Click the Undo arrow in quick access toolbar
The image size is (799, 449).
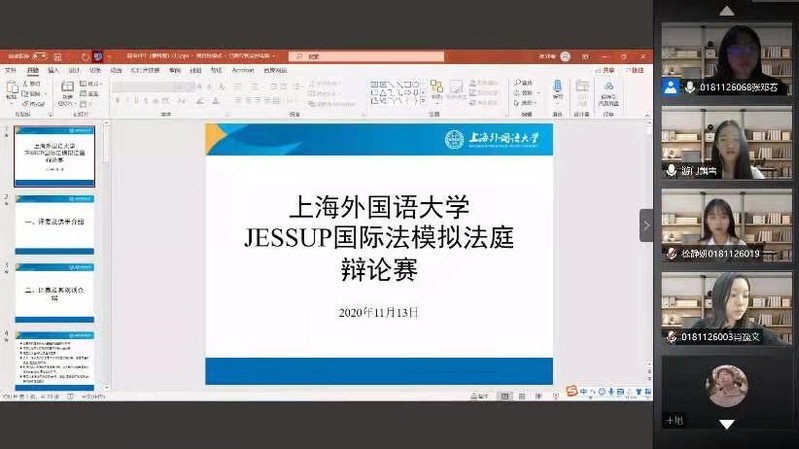tap(84, 57)
